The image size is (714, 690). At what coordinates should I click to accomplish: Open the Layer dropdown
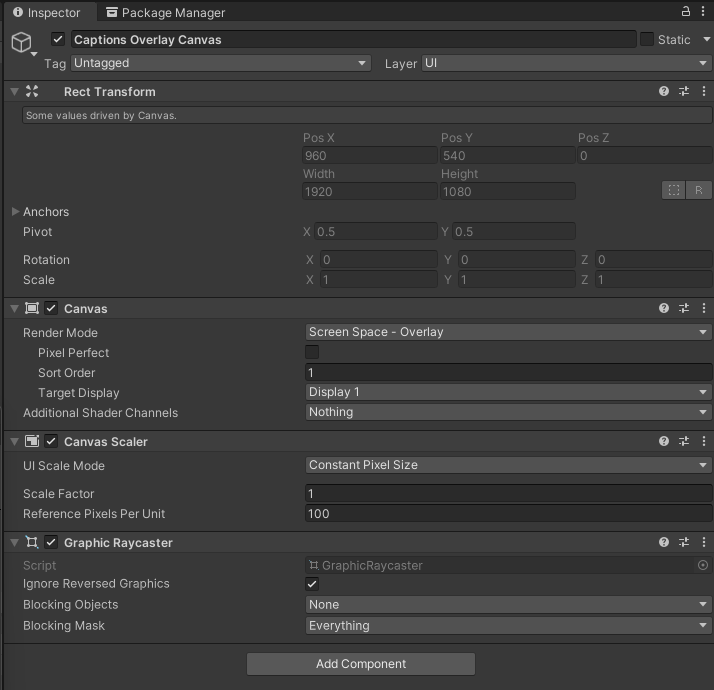click(565, 63)
